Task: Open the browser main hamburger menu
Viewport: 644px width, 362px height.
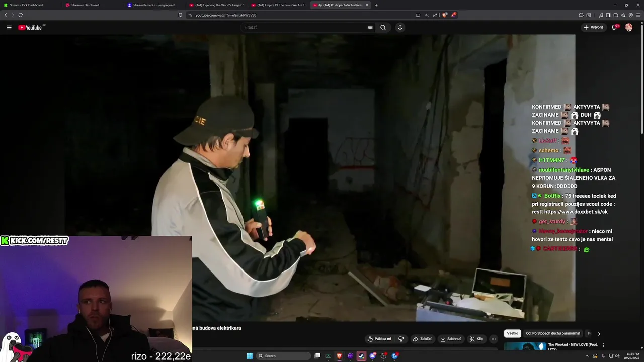Action: [x=639, y=15]
